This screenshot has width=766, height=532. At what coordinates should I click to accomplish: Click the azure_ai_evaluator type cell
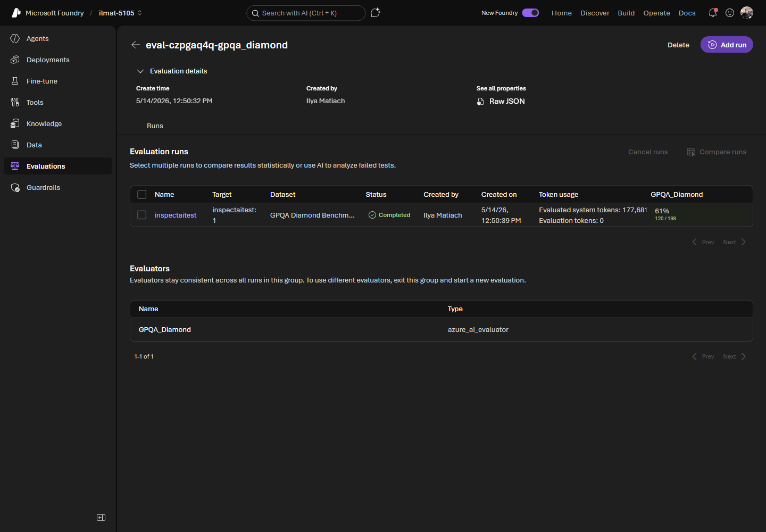coord(478,330)
